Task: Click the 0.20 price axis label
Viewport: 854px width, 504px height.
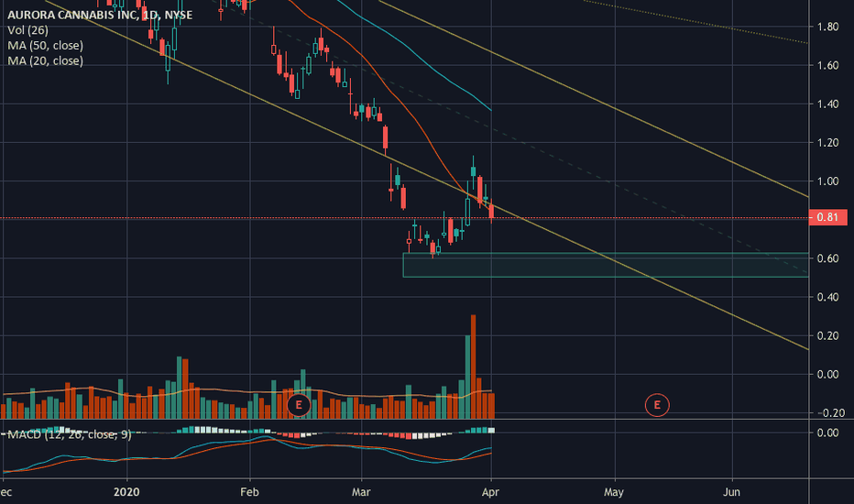Action: [827, 335]
